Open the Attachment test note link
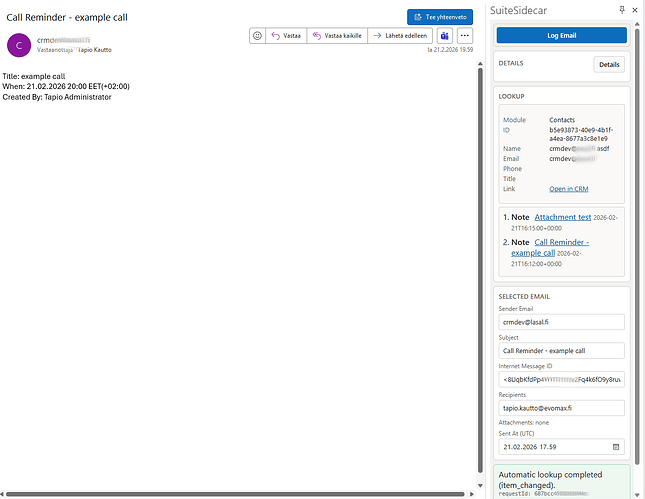645x499 pixels. [x=562, y=217]
